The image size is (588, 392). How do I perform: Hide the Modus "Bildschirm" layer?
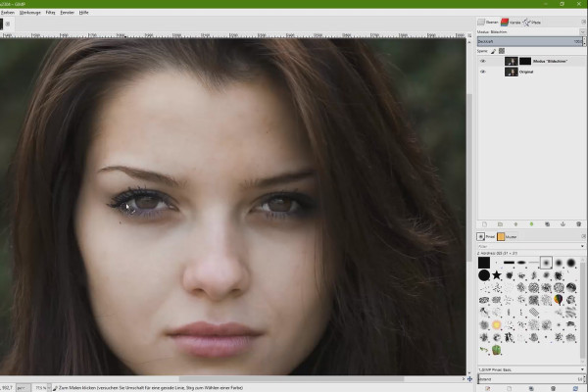(482, 61)
